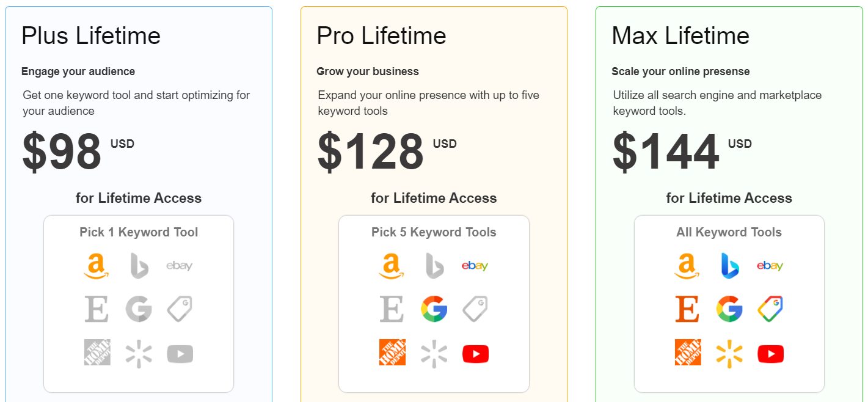Pick the grey YouTube icon in Plus plan
This screenshot has height=402, width=868.
coord(180,354)
